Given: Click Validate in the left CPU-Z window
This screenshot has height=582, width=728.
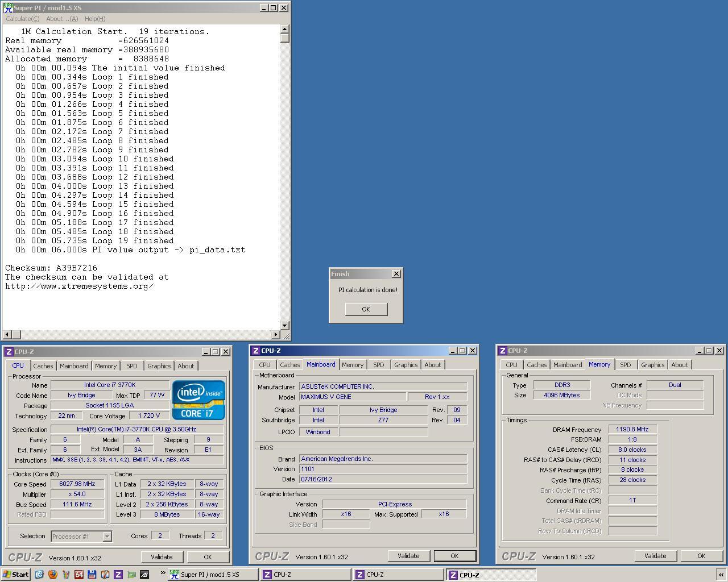Looking at the screenshot, I should pyautogui.click(x=162, y=557).
